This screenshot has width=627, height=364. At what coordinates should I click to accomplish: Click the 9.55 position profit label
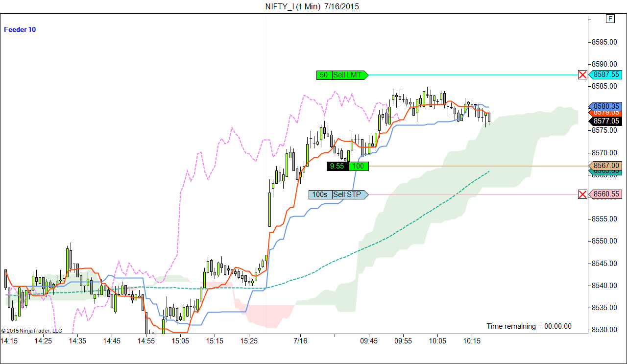point(338,166)
